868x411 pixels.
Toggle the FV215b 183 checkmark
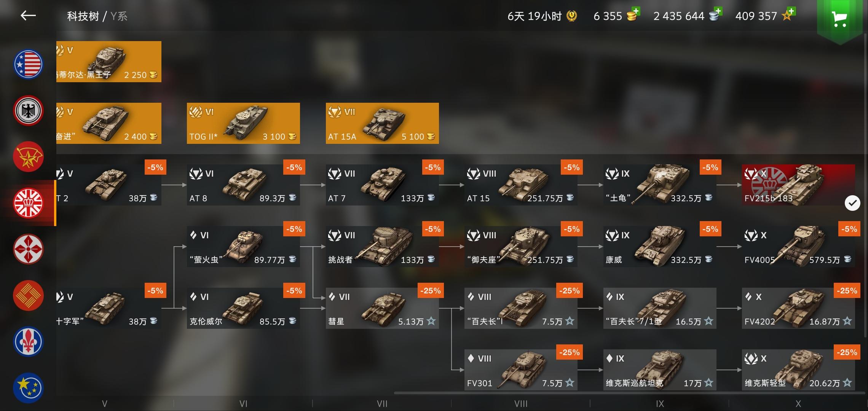(852, 203)
